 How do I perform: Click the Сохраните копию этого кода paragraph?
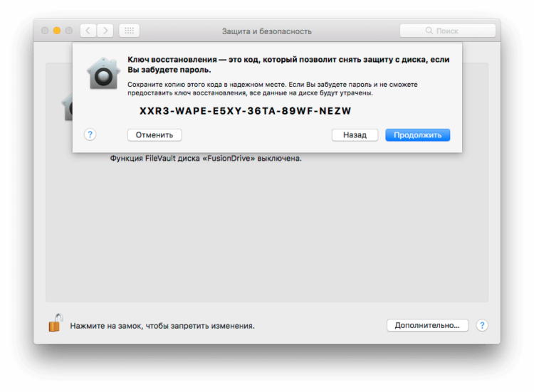pos(273,88)
